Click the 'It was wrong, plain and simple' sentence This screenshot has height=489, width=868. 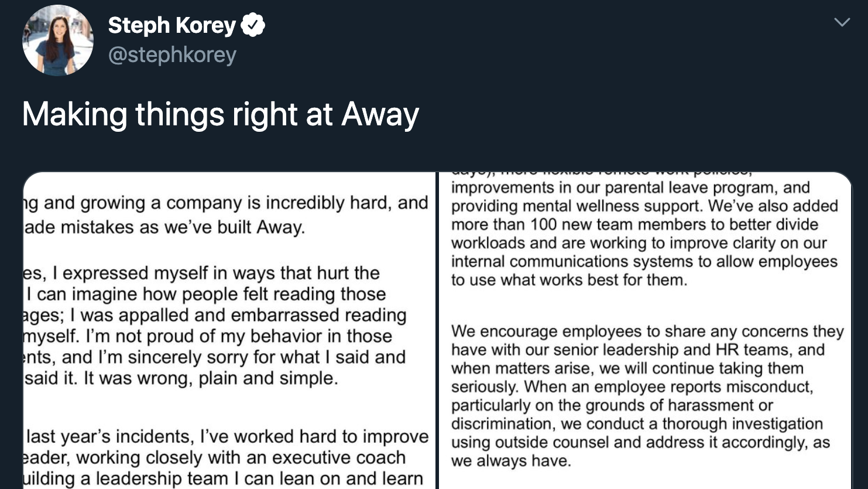coord(211,378)
